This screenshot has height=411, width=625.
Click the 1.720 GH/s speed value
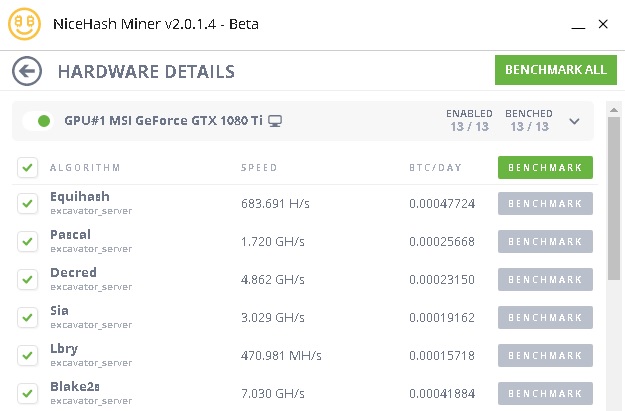(x=273, y=242)
